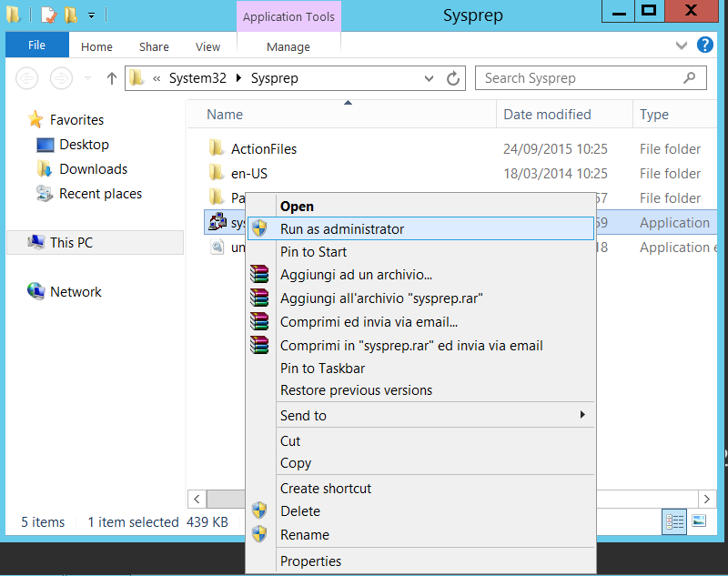Image resolution: width=728 pixels, height=576 pixels.
Task: Open the breadcrumb arrow after System32
Action: coord(238,78)
